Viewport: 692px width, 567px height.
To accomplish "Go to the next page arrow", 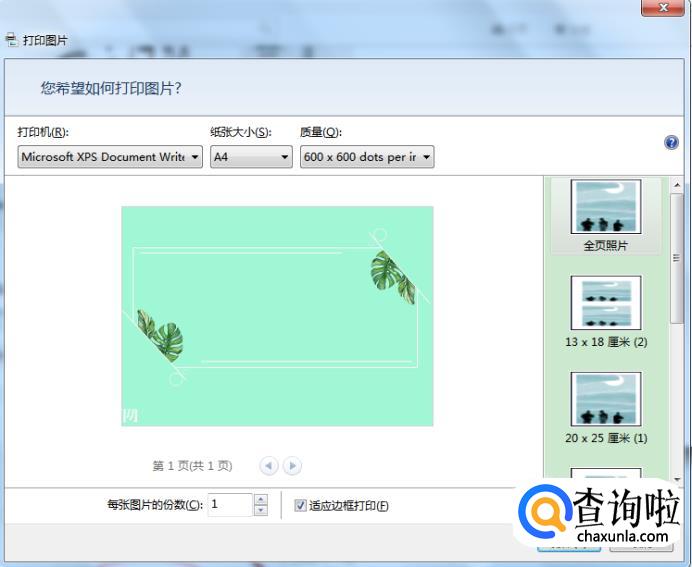I will (292, 466).
